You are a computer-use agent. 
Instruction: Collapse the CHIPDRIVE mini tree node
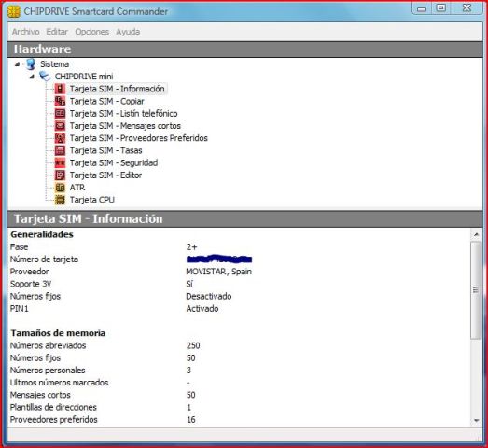[32, 77]
